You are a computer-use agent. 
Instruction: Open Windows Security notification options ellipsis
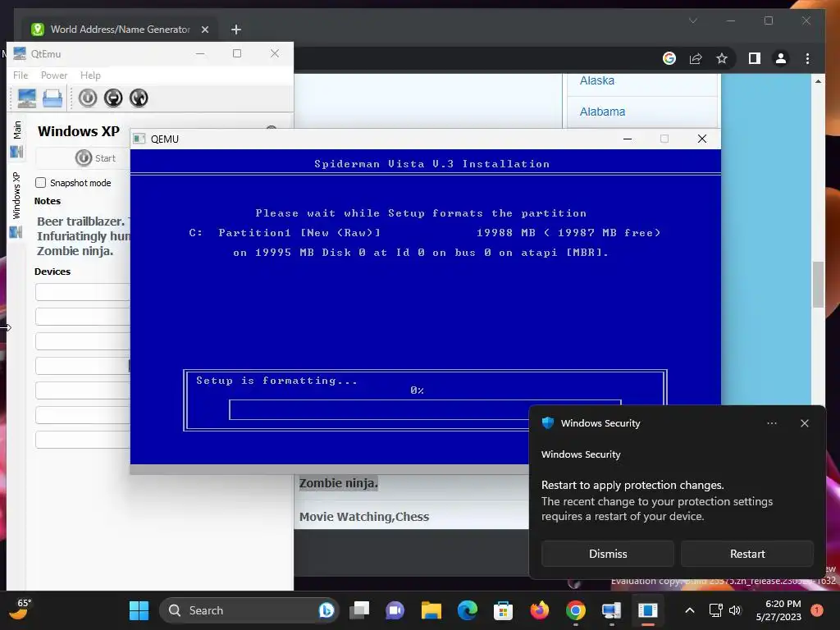click(x=771, y=423)
